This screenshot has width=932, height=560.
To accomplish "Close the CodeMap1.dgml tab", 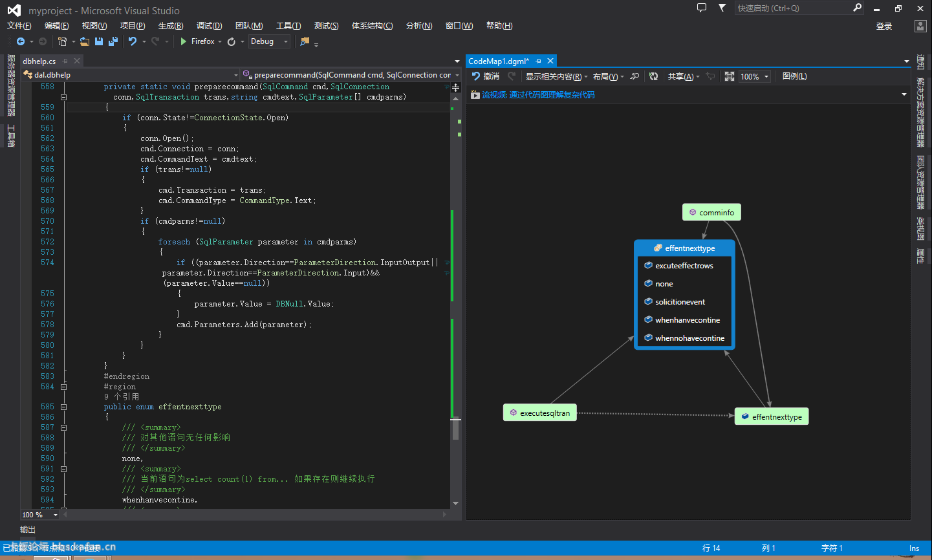I will coord(550,61).
